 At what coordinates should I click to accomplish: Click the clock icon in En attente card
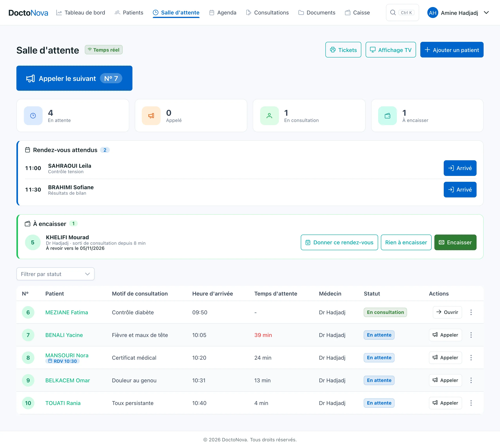pyautogui.click(x=33, y=116)
